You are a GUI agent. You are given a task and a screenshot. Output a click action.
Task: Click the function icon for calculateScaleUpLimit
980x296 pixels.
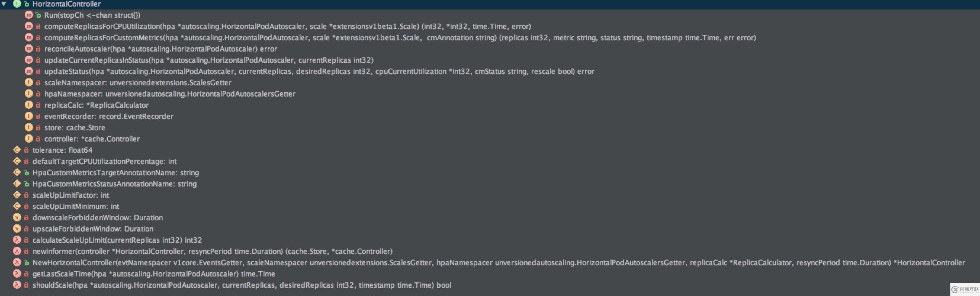coord(17,240)
